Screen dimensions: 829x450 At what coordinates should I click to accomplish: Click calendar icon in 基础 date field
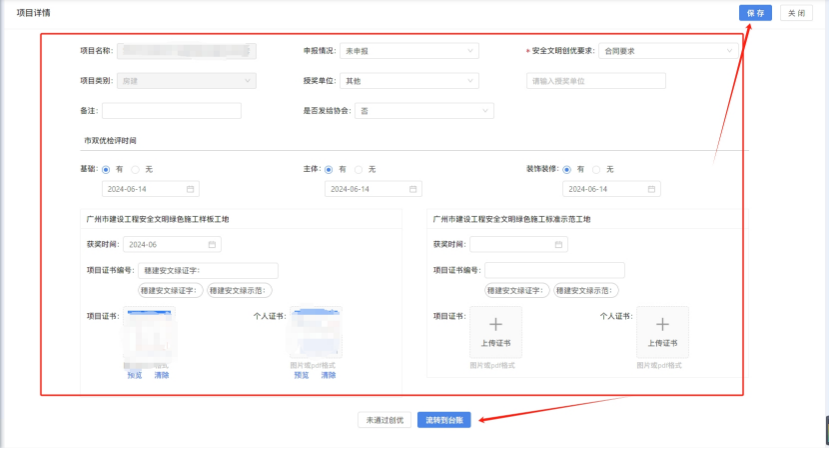coord(190,189)
